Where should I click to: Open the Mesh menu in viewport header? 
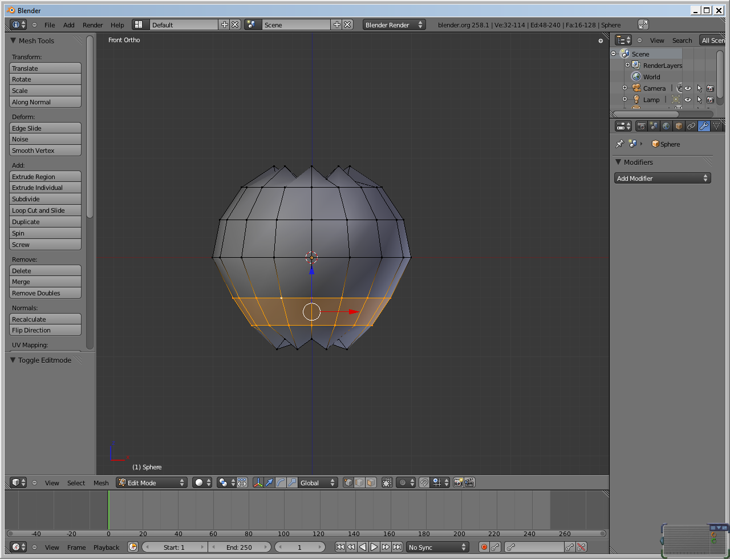click(x=101, y=482)
